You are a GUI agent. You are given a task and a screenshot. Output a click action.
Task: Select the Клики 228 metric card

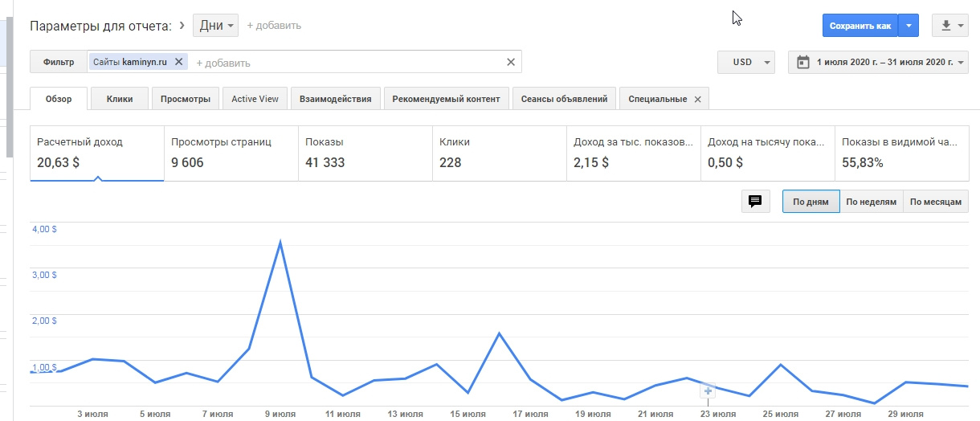[500, 153]
